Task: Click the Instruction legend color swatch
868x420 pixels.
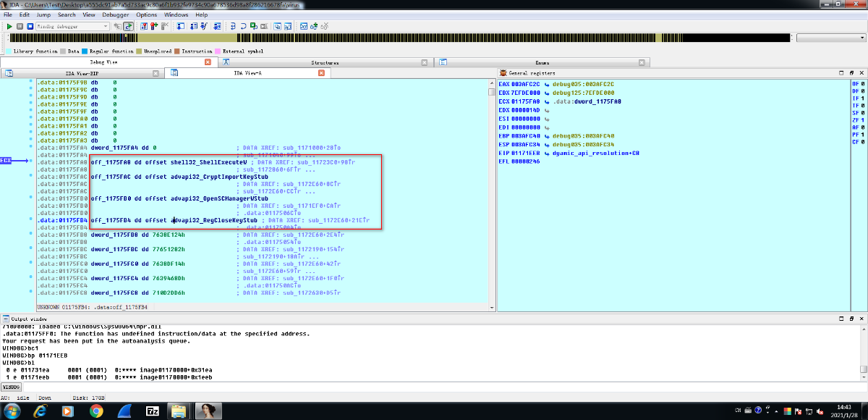Action: [x=177, y=51]
